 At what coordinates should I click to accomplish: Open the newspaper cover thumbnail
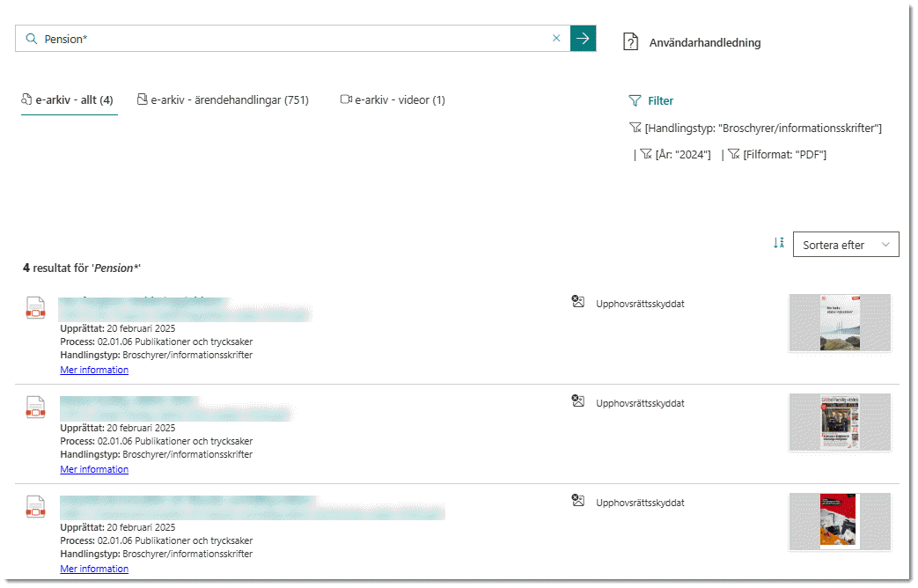tap(840, 423)
